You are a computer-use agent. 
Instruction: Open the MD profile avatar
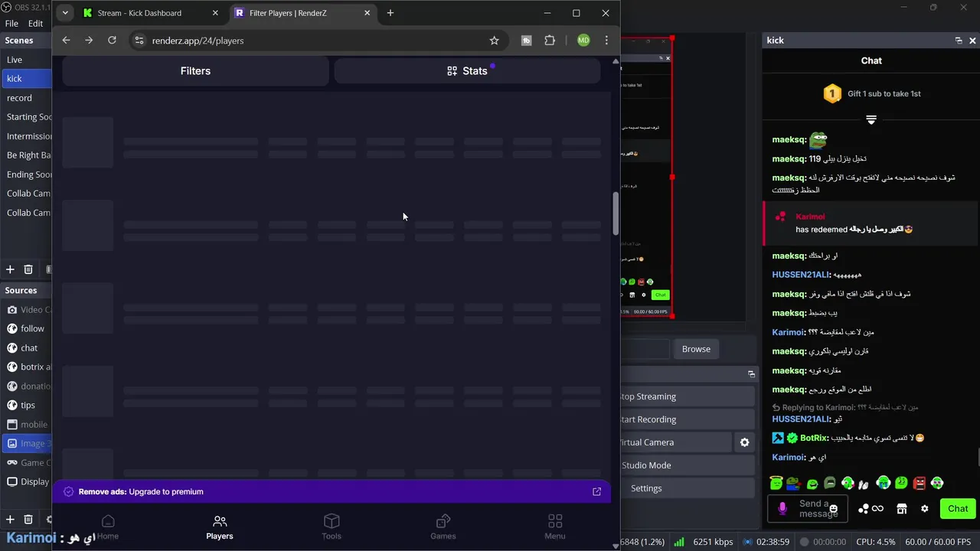coord(583,41)
